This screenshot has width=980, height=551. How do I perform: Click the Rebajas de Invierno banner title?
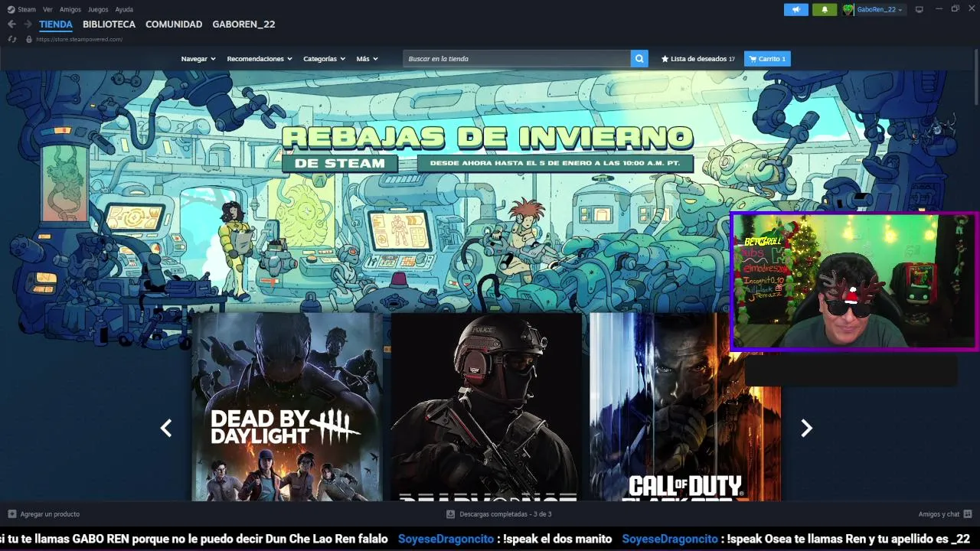click(x=487, y=138)
